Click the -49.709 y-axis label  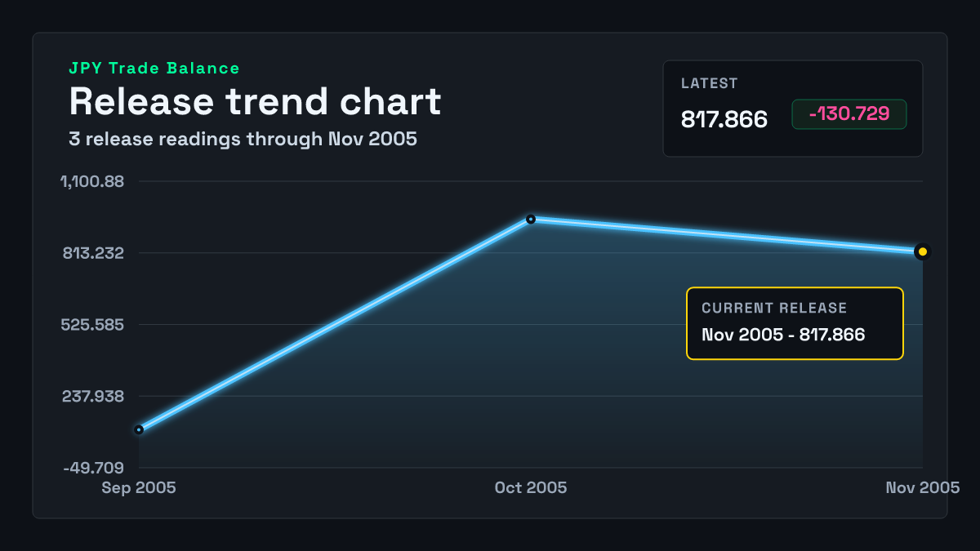point(94,468)
